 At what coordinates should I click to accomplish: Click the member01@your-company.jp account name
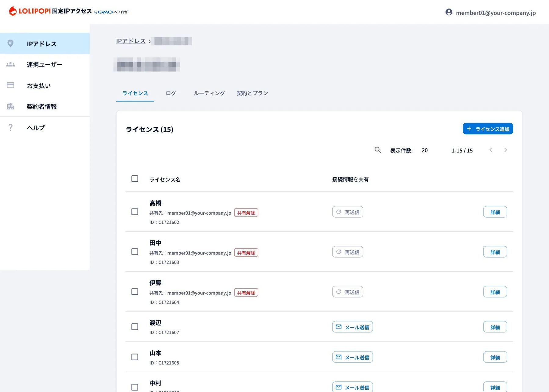[496, 13]
